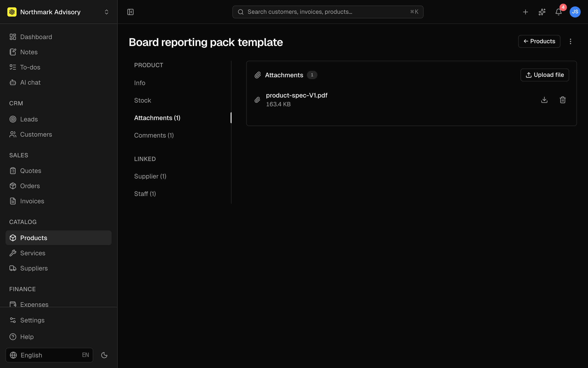Click the paperclip icon beside product-spec-V1.pdf
The height and width of the screenshot is (368, 588).
coord(257,100)
